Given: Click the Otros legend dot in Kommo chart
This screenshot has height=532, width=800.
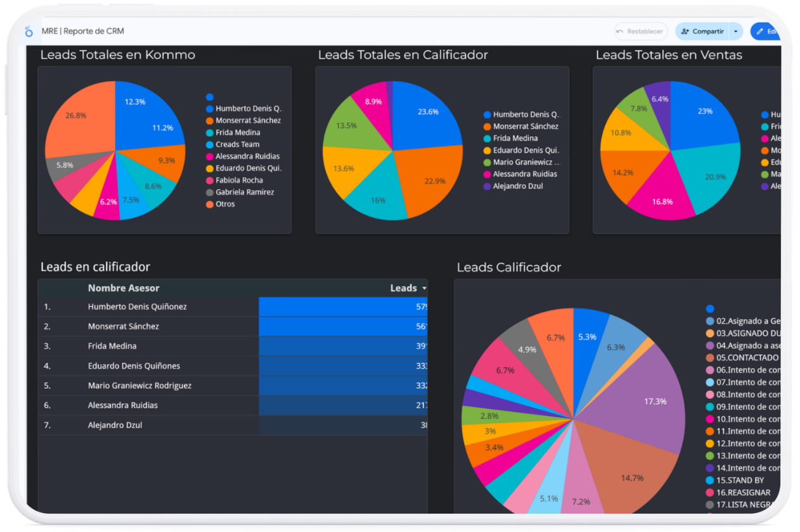Looking at the screenshot, I should [x=209, y=205].
